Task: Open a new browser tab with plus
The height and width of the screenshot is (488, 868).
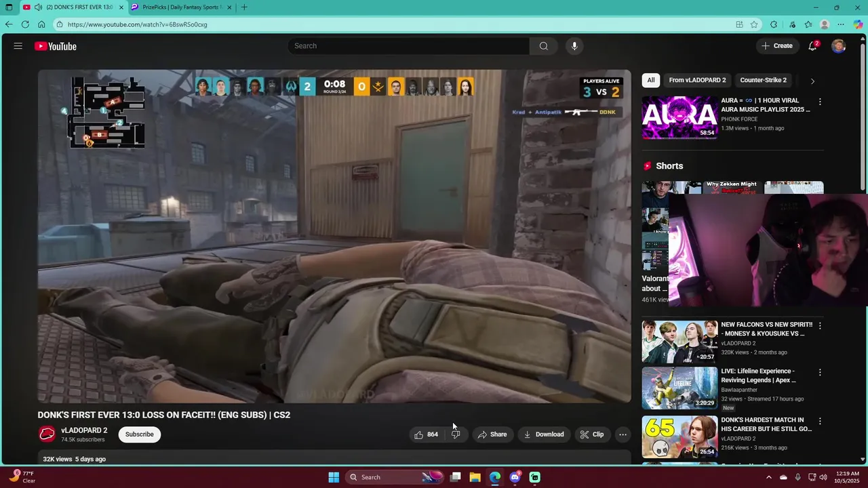Action: [x=244, y=7]
